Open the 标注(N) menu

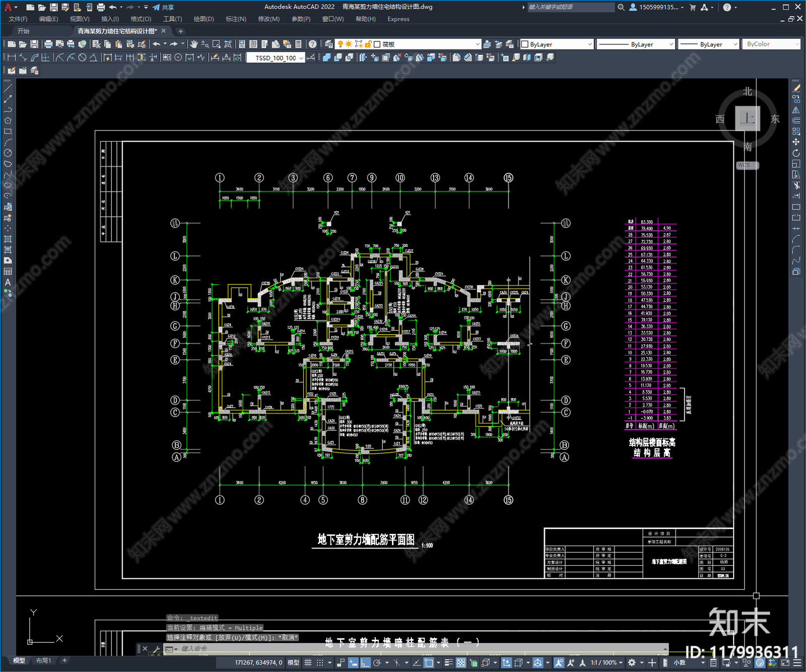[x=236, y=19]
